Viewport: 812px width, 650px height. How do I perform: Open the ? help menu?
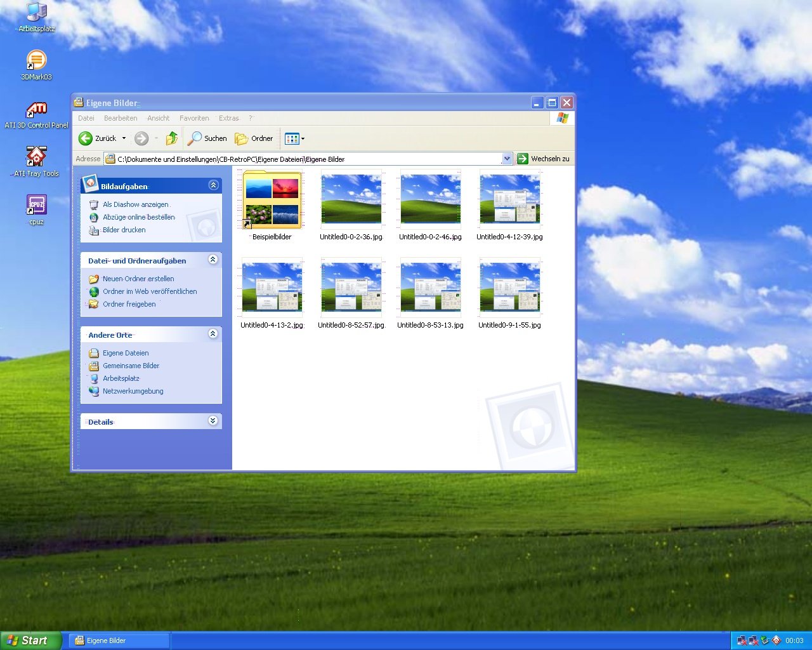click(251, 118)
